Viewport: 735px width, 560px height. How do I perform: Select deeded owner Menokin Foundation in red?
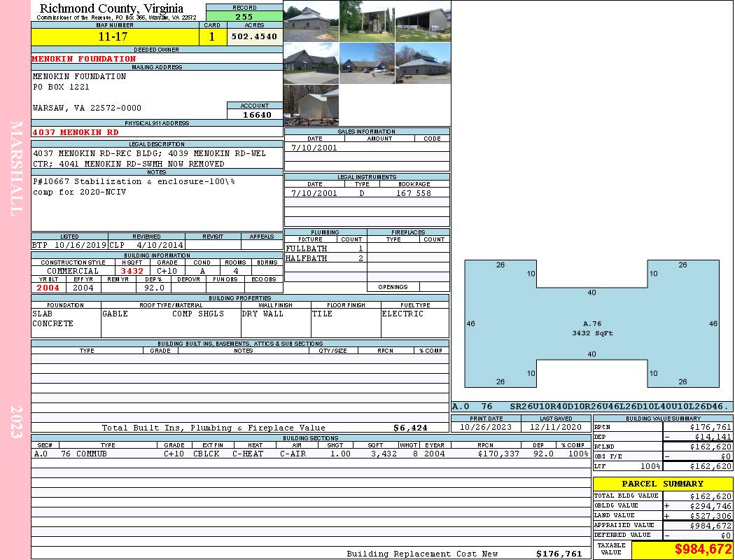point(84,59)
